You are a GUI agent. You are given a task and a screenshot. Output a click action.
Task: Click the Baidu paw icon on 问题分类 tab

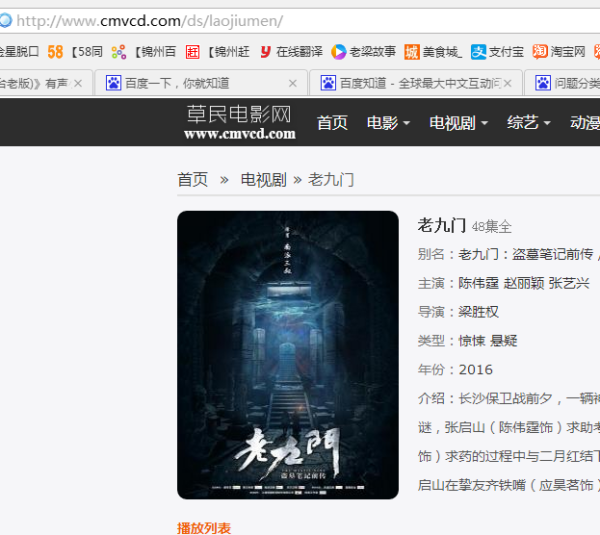coord(543,83)
